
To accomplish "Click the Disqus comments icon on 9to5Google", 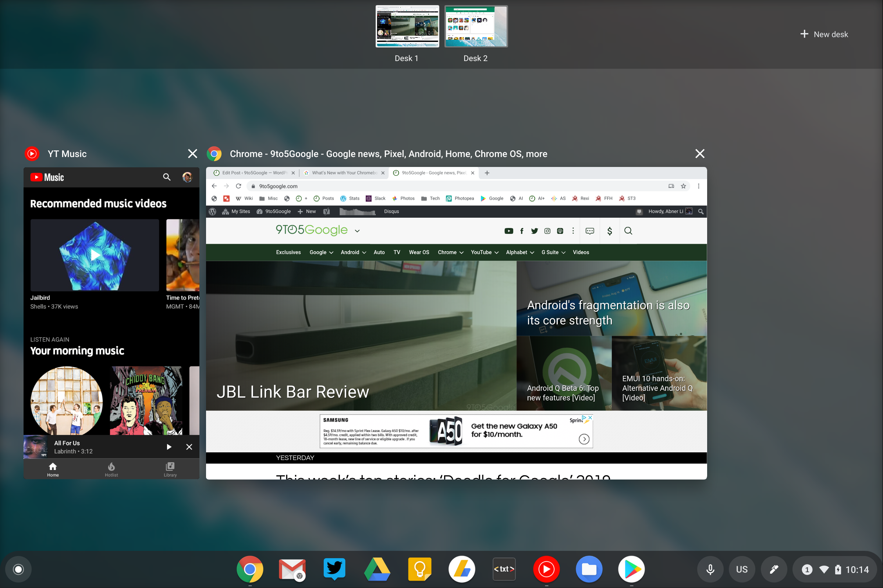I will click(590, 231).
